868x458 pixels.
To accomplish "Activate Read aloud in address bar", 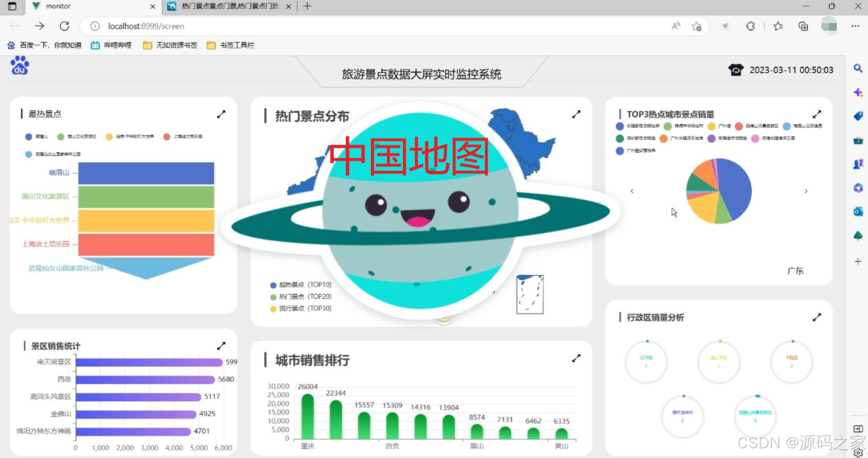I will (676, 26).
